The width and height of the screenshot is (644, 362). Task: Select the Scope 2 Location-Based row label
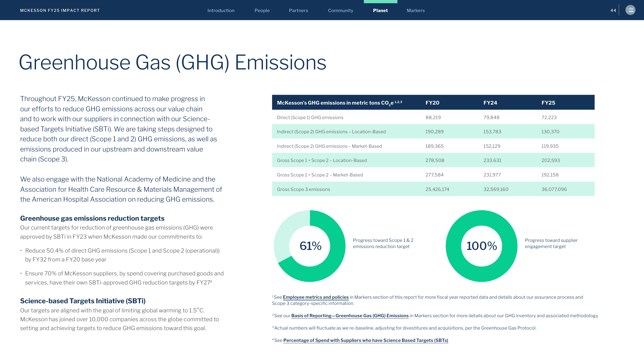pyautogui.click(x=331, y=132)
